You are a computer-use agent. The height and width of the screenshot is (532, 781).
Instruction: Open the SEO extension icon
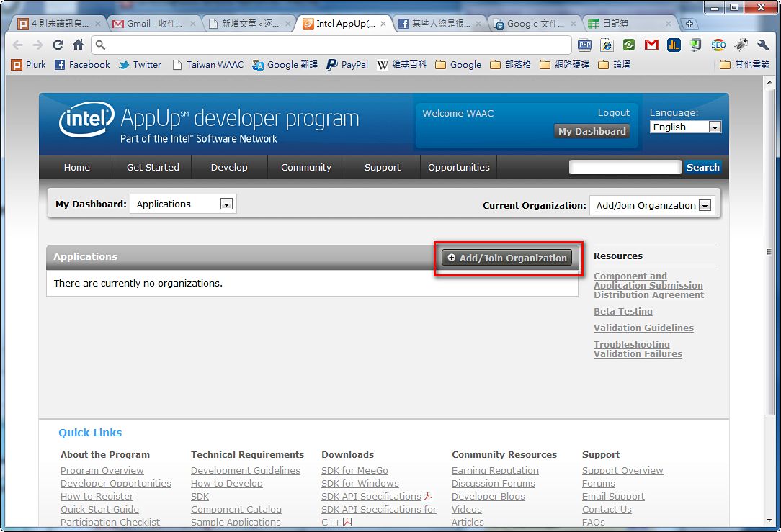718,45
